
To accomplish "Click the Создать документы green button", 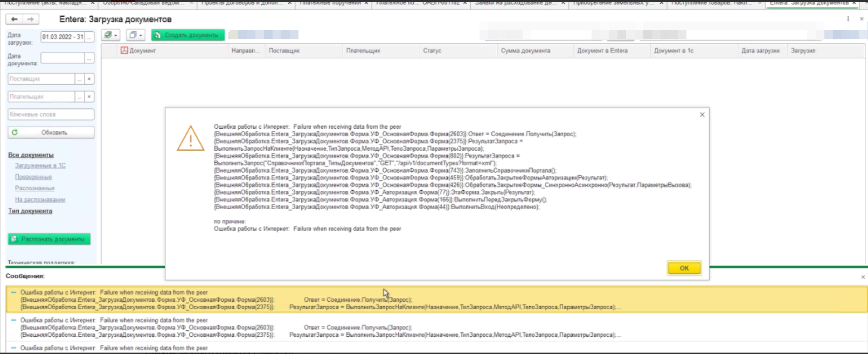I will (188, 35).
